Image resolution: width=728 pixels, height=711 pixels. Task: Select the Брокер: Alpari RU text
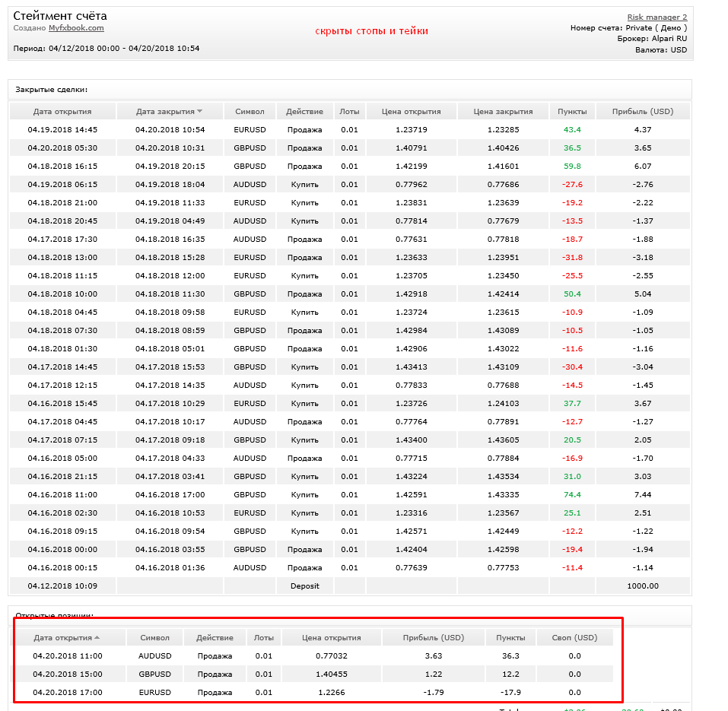(652, 39)
